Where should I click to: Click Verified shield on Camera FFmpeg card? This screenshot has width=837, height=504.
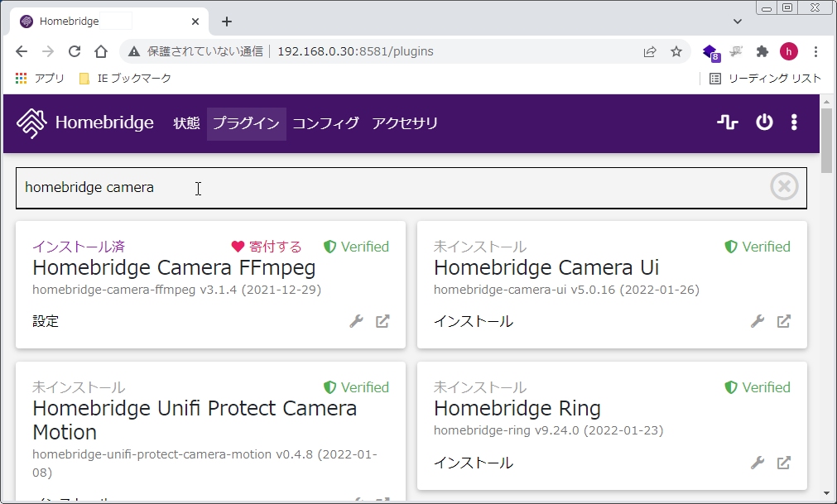point(356,247)
